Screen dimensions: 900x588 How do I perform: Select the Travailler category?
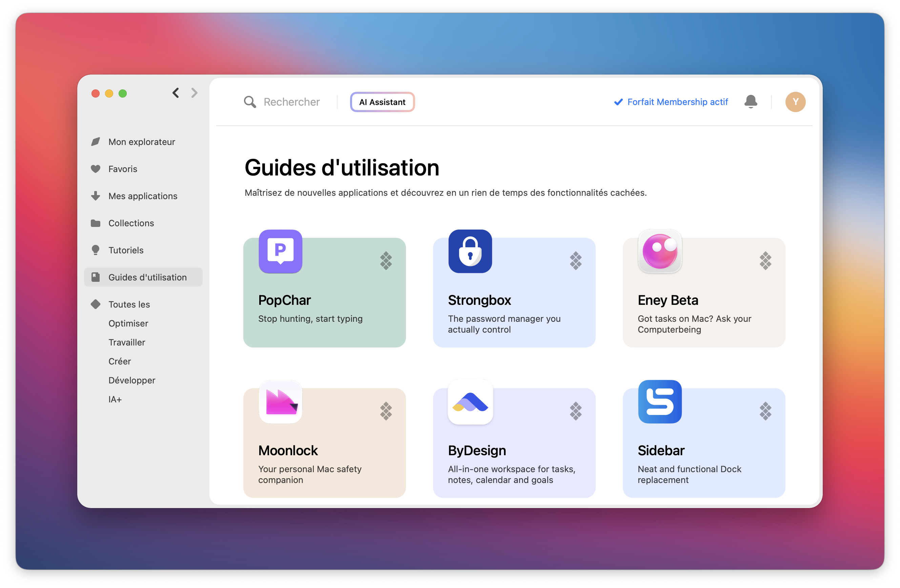pos(127,342)
